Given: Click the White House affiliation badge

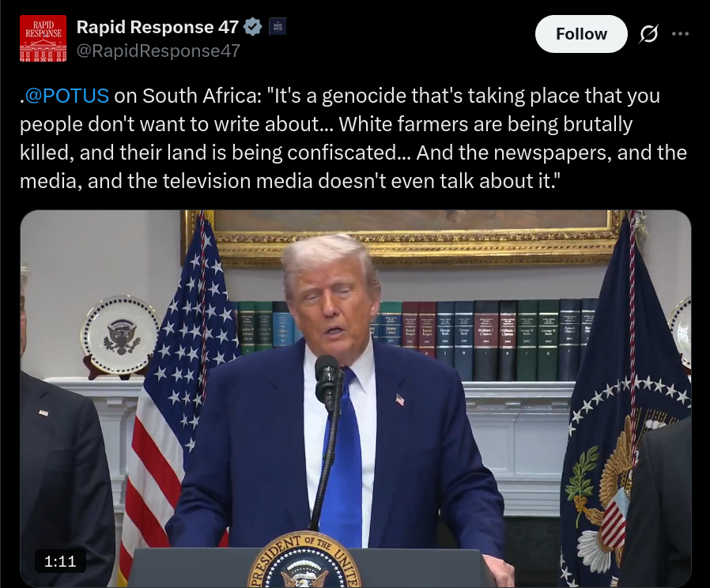Looking at the screenshot, I should coord(278,27).
